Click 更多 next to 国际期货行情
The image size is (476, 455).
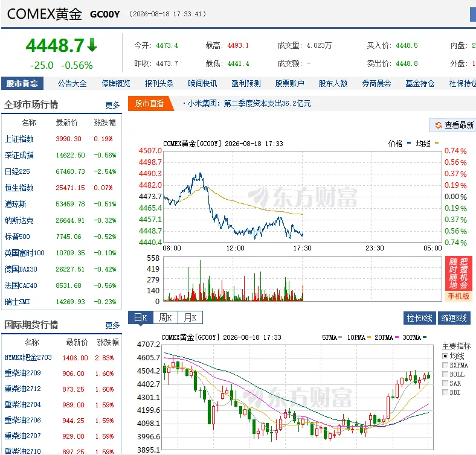(112, 325)
